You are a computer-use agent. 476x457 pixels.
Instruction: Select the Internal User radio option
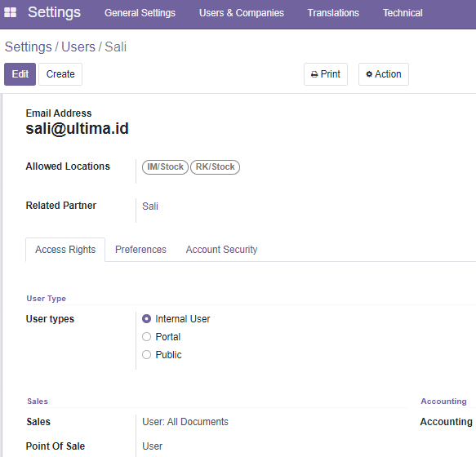pyautogui.click(x=147, y=318)
